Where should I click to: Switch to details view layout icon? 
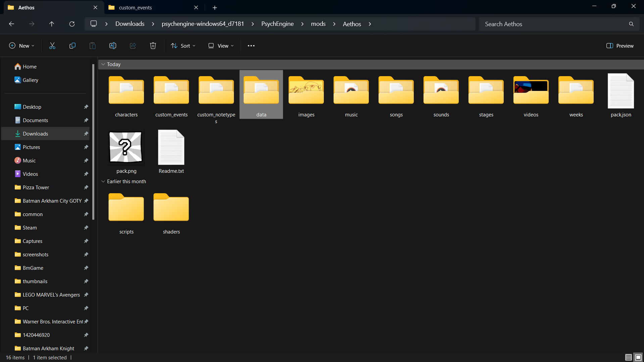point(629,357)
